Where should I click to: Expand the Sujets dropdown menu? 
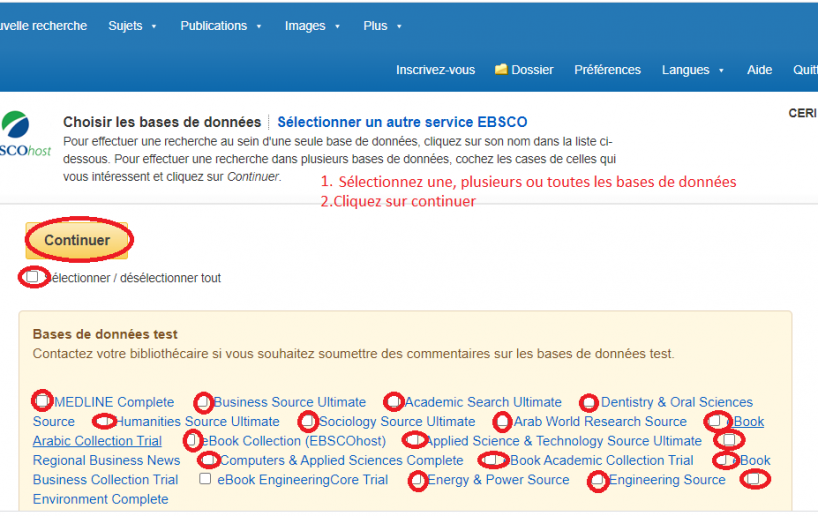(132, 26)
